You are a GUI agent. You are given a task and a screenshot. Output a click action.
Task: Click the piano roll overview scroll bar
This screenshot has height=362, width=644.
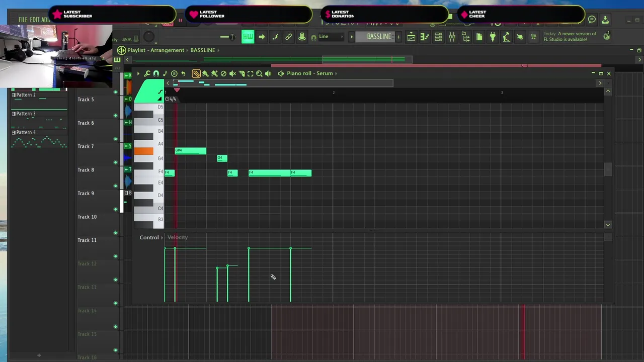(x=283, y=83)
